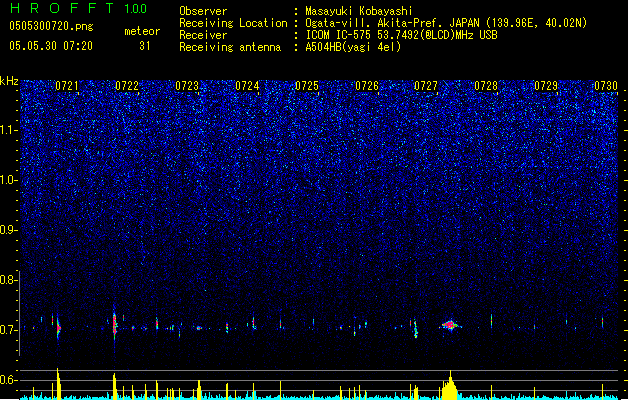The image size is (629, 400).
Task: Click the Receiver label
Action: coord(203,35)
